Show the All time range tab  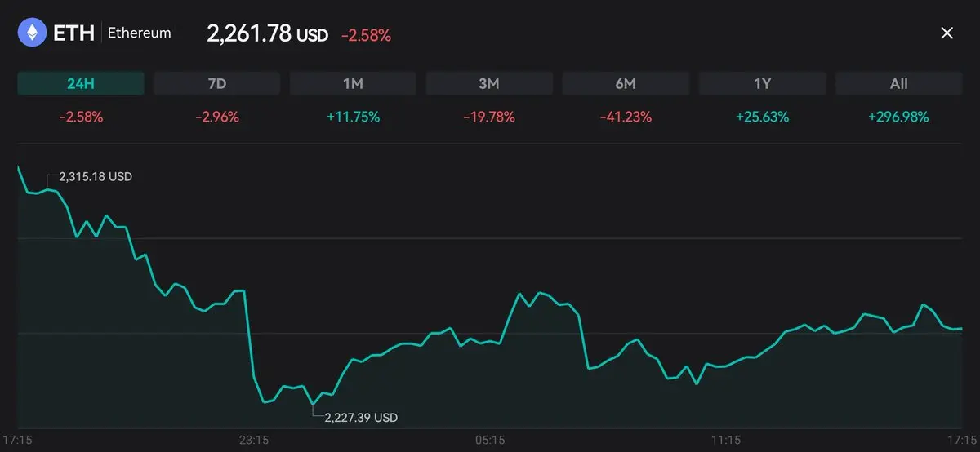point(898,83)
